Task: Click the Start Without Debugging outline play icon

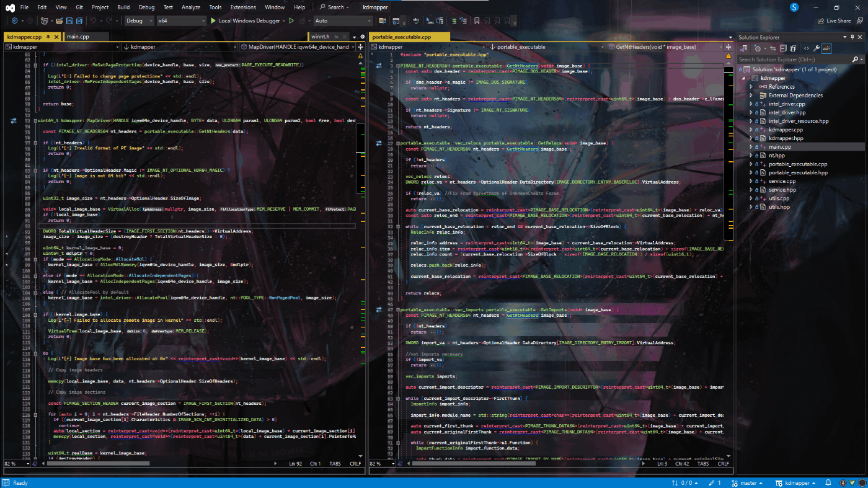Action: (291, 20)
